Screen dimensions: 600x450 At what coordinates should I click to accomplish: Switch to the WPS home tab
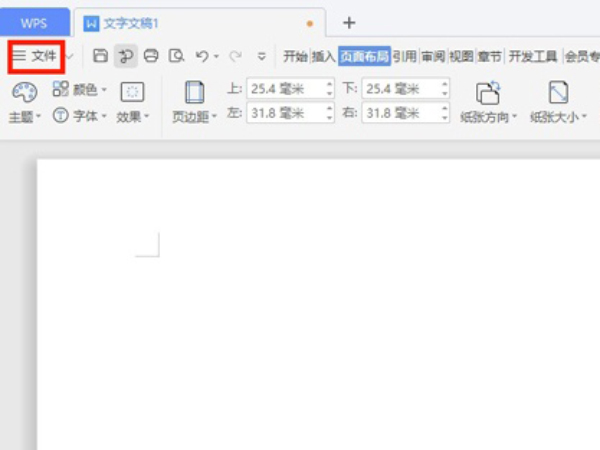click(x=34, y=22)
